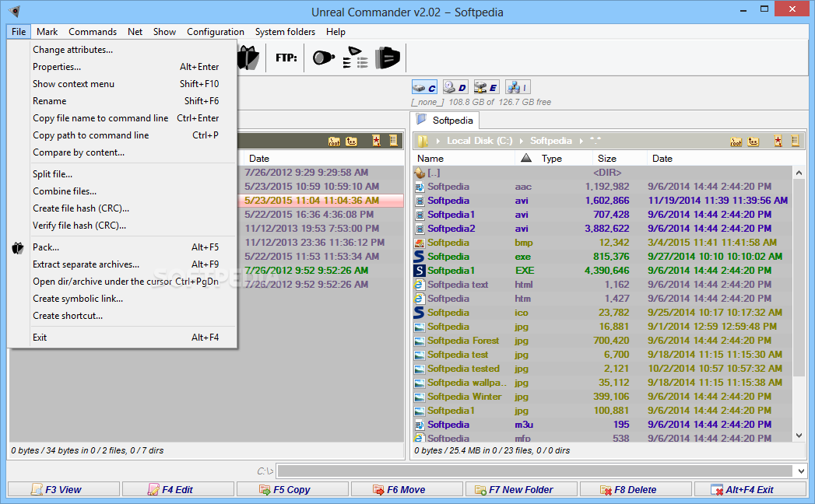Select Split file... menu entry
This screenshot has width=815, height=504.
click(122, 174)
